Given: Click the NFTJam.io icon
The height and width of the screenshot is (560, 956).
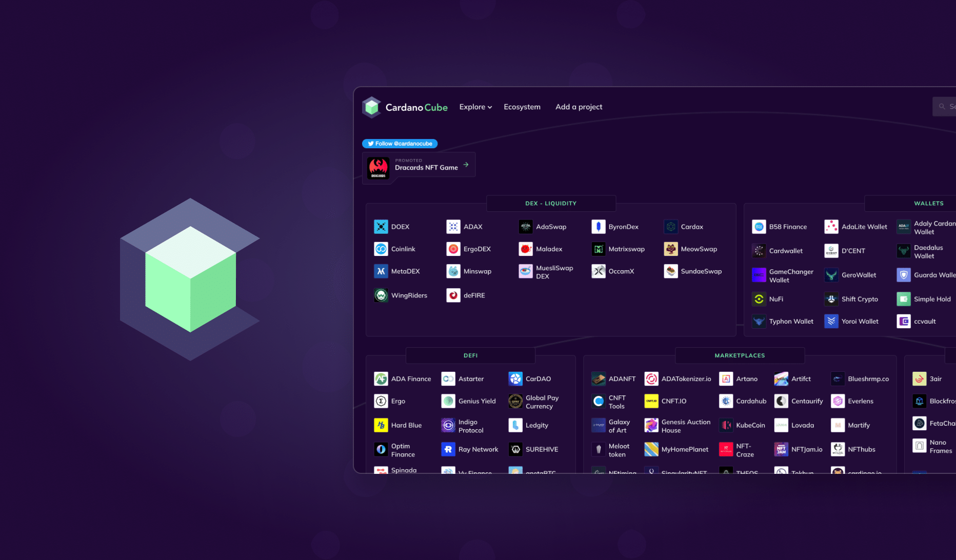Looking at the screenshot, I should 781,449.
